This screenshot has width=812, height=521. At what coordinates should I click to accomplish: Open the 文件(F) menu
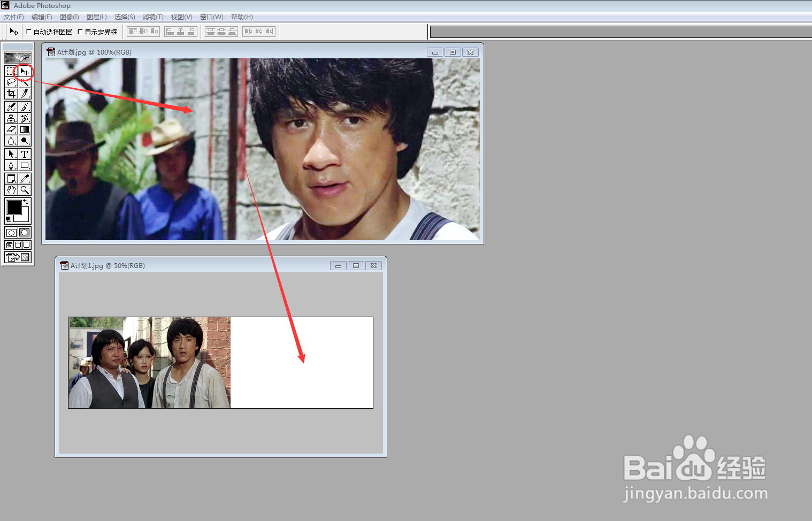coord(14,17)
